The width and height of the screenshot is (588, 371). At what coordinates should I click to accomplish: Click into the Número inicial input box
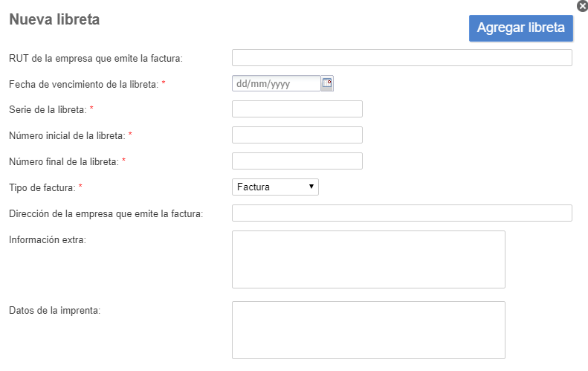[297, 135]
